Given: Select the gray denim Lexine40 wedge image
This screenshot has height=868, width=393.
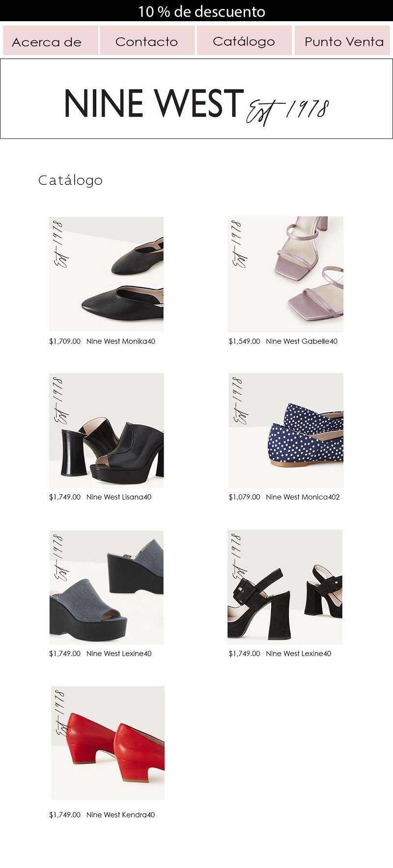Looking at the screenshot, I should coord(106,587).
